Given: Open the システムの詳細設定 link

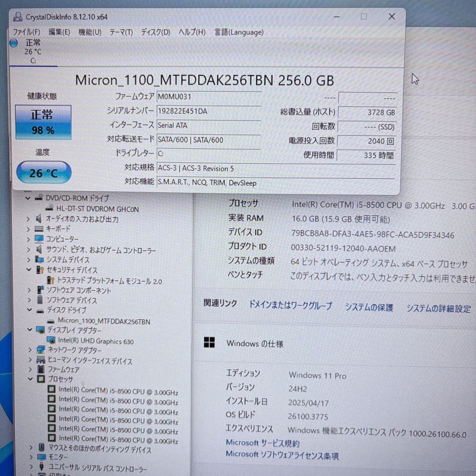Looking at the screenshot, I should [439, 309].
